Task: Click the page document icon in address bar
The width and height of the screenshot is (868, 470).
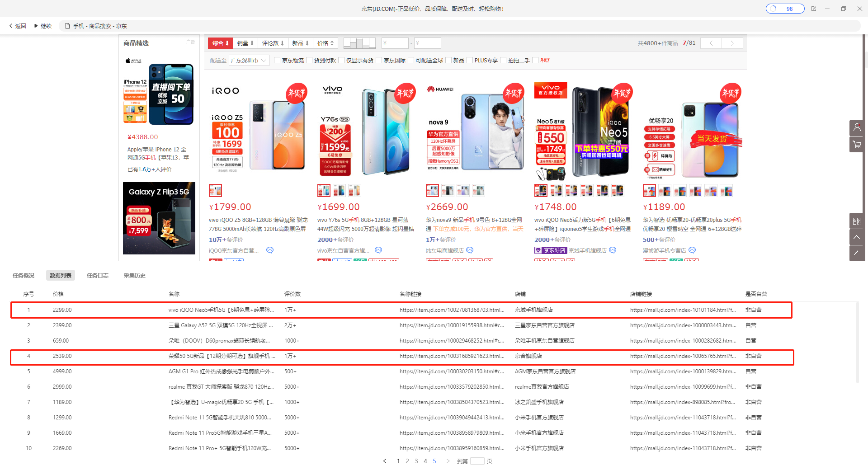Action: coord(67,26)
